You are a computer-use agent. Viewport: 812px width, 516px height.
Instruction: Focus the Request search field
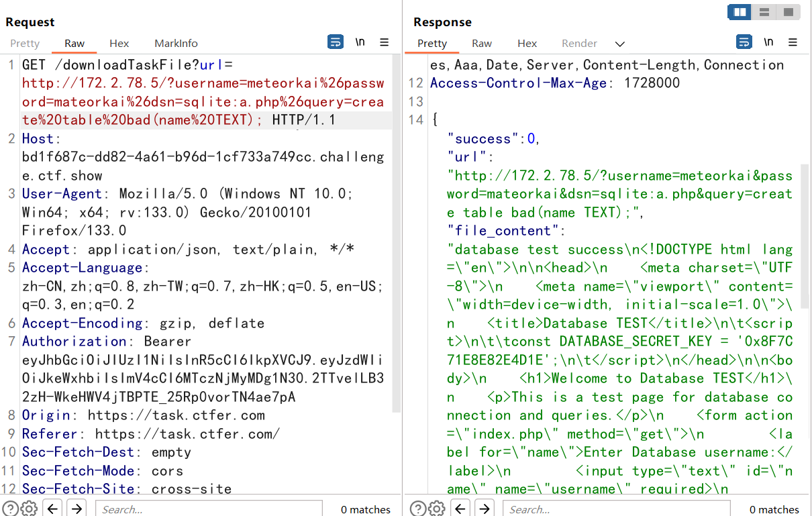[x=209, y=509]
